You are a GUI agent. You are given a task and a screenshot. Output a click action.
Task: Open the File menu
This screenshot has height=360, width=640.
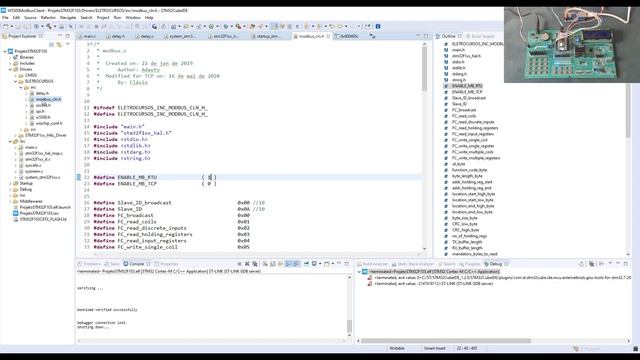coord(5,18)
